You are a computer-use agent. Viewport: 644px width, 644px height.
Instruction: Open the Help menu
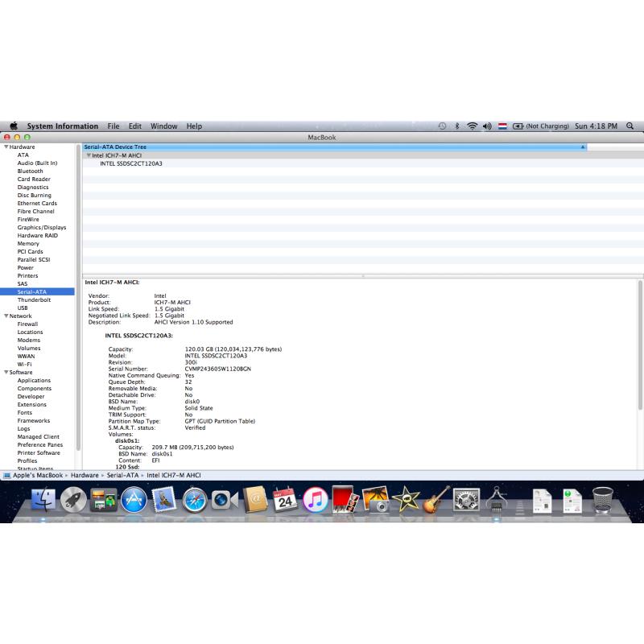(x=194, y=126)
